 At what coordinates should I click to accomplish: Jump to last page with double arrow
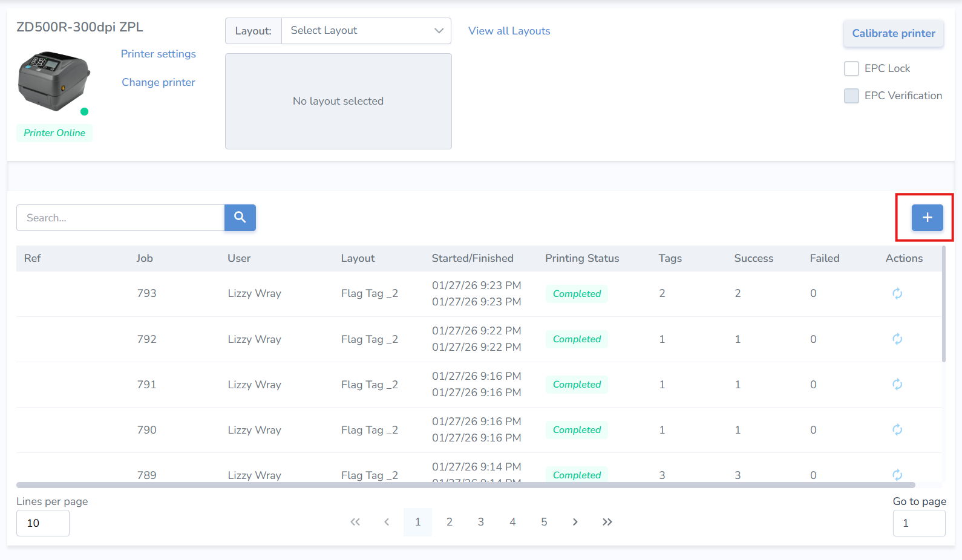(x=607, y=522)
